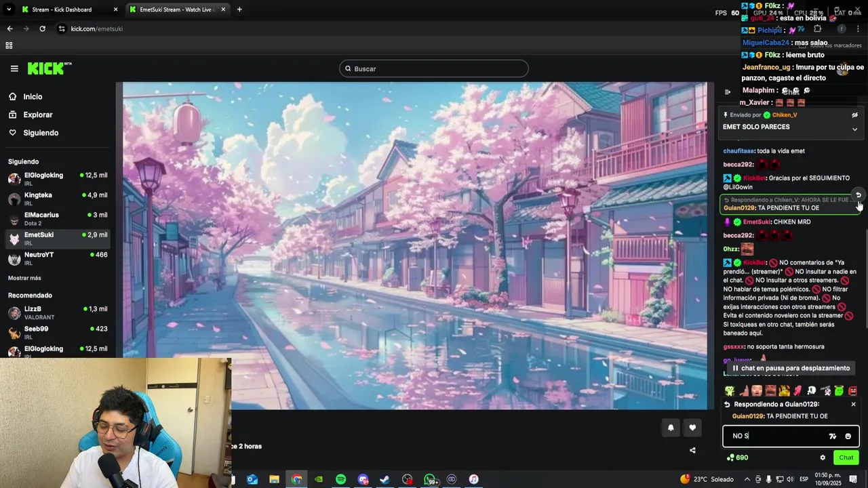This screenshot has width=868, height=488.
Task: Open ElMacarius Dota 2 channel
Action: [x=58, y=218]
